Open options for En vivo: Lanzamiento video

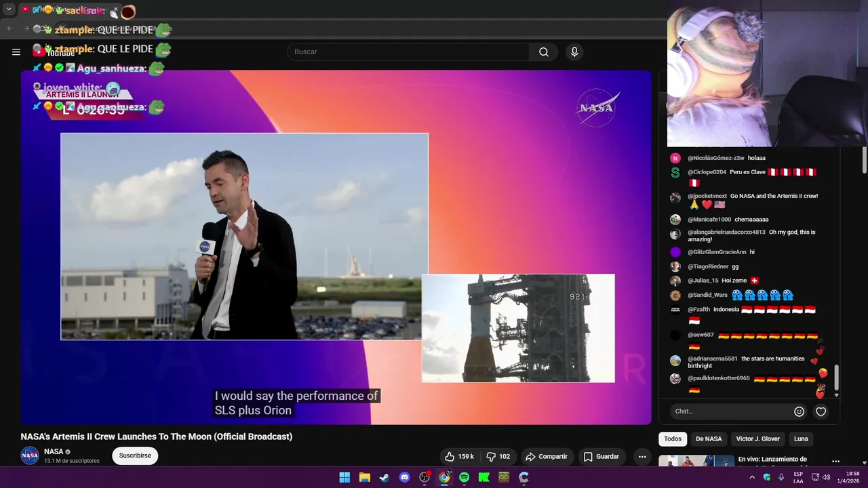(x=835, y=462)
